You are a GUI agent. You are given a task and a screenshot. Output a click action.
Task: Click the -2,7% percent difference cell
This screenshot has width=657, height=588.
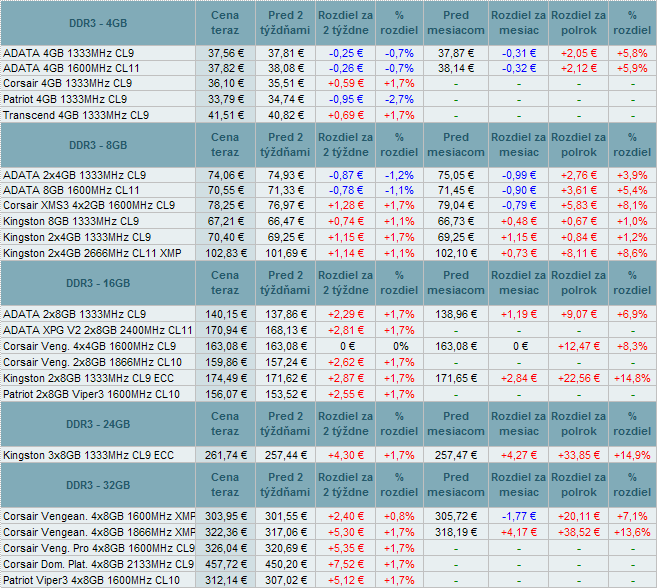click(399, 99)
